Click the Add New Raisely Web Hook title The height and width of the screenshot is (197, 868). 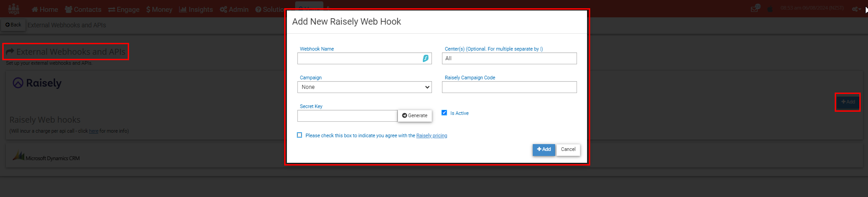(x=346, y=21)
